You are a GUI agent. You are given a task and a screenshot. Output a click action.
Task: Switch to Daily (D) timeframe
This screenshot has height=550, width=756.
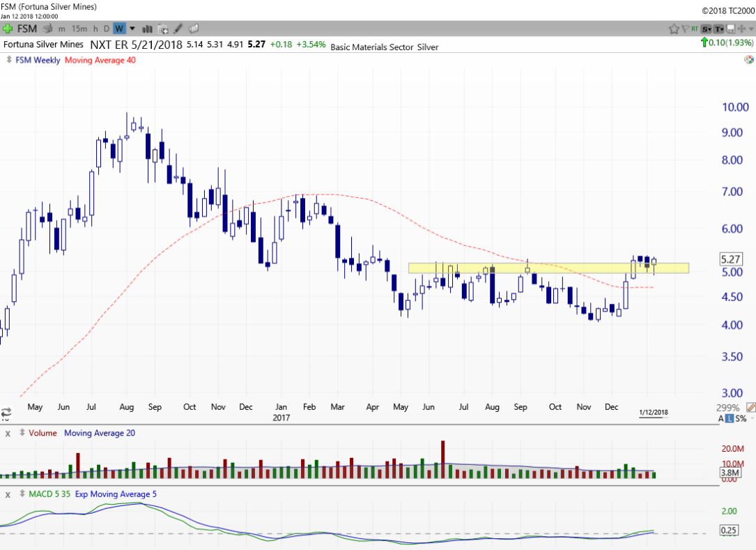point(106,29)
